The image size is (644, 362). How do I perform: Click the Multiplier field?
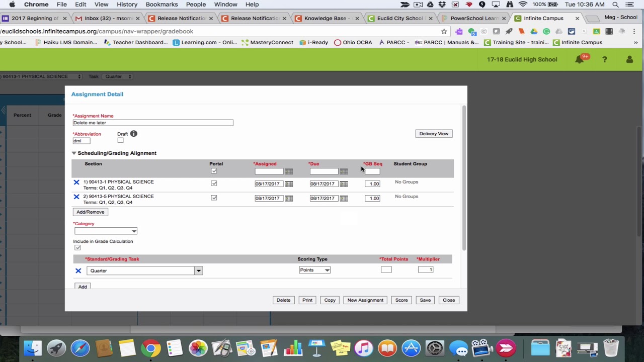(426, 270)
